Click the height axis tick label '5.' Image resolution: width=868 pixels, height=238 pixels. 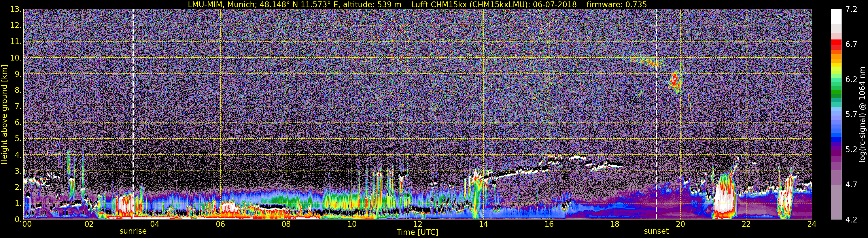tap(18, 139)
